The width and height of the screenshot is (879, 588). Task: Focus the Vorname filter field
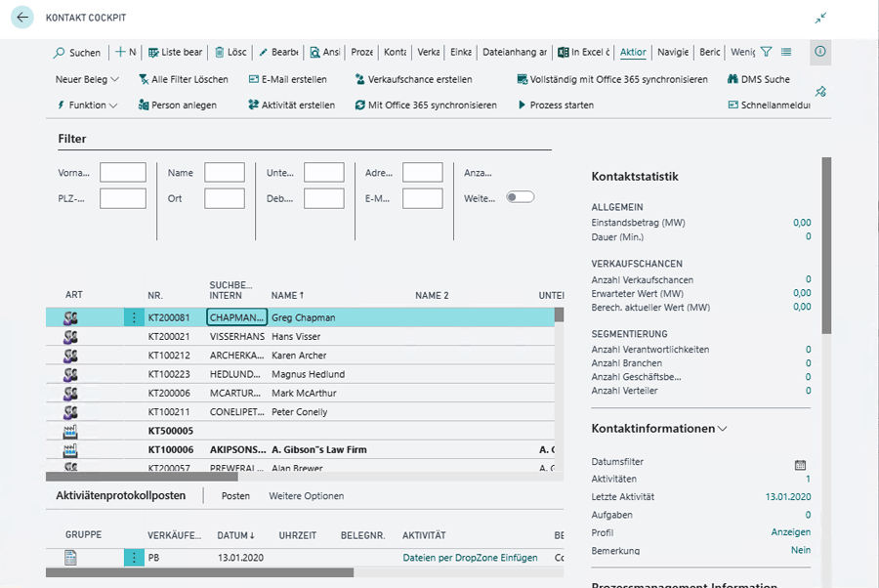tap(123, 173)
